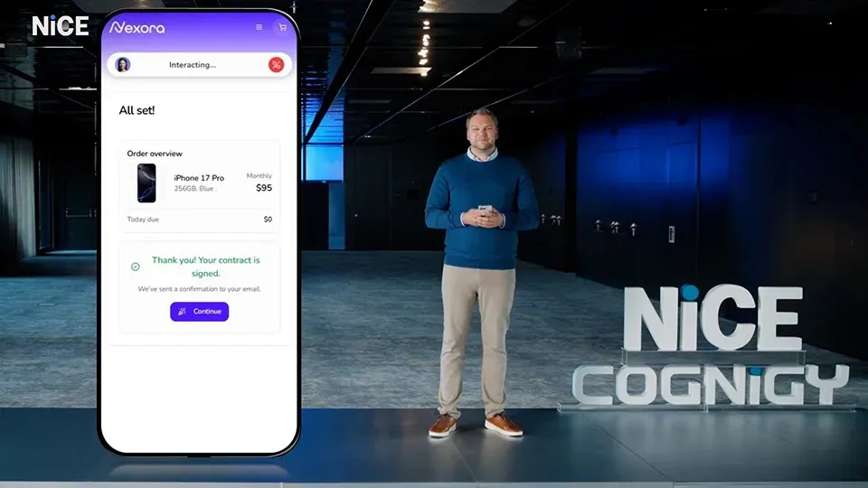The image size is (868, 488).
Task: Click the "Interacting..." status text
Action: 193,65
